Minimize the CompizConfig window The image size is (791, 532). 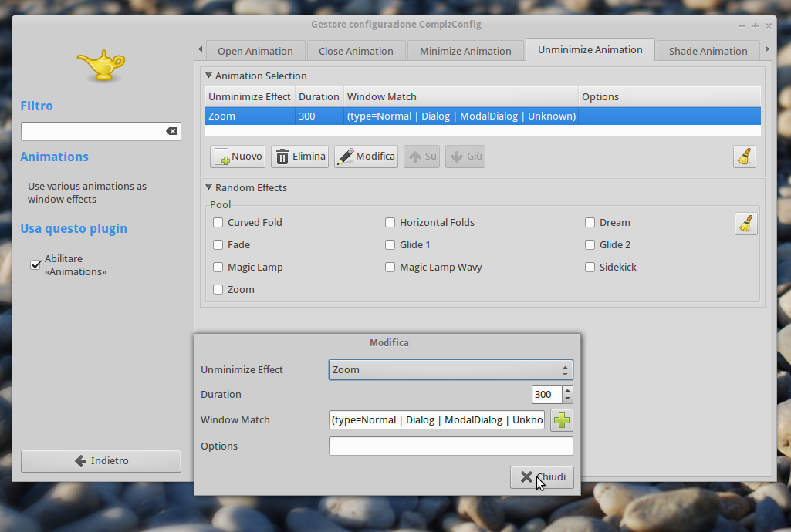(x=742, y=26)
